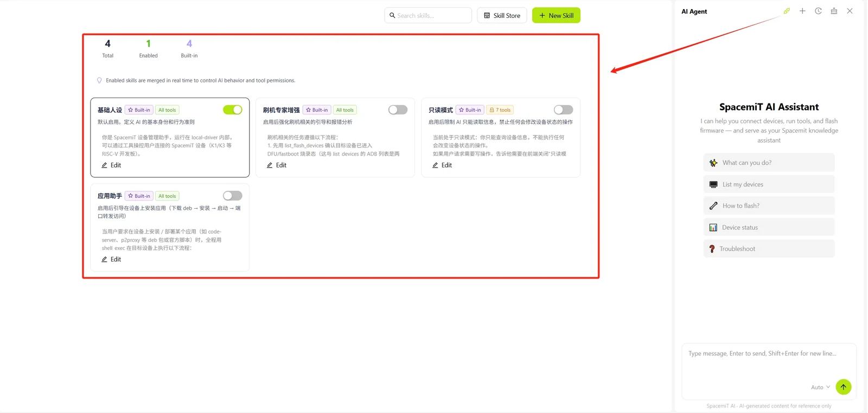
Task: Disable the 基础人设 skill toggle
Action: (x=233, y=110)
